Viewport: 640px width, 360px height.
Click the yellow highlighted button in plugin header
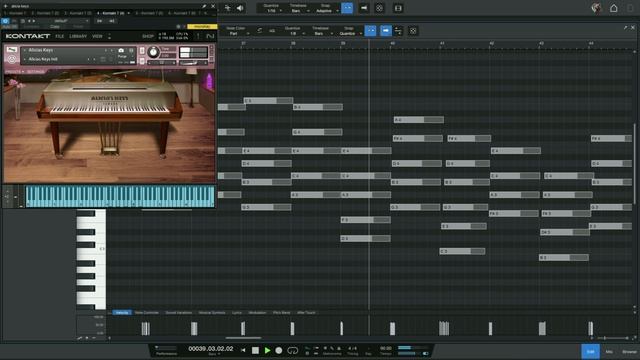pyautogui.click(x=202, y=27)
